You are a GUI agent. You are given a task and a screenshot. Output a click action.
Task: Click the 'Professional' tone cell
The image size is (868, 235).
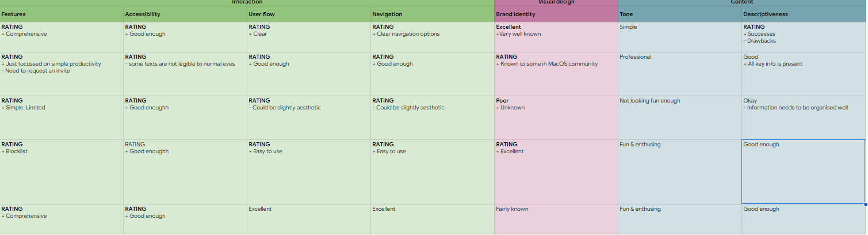pyautogui.click(x=680, y=74)
